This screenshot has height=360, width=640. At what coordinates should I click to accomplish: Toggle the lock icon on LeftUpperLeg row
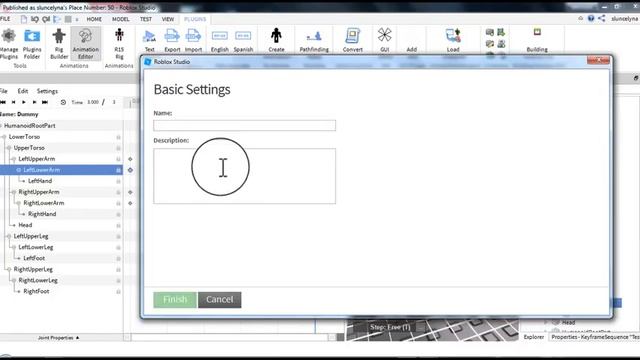pos(118,236)
